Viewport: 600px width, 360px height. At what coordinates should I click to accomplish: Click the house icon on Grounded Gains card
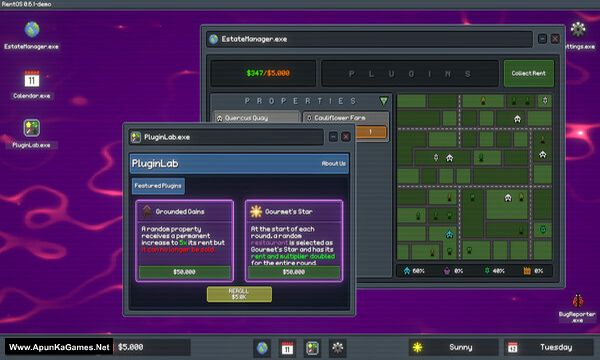pos(147,211)
